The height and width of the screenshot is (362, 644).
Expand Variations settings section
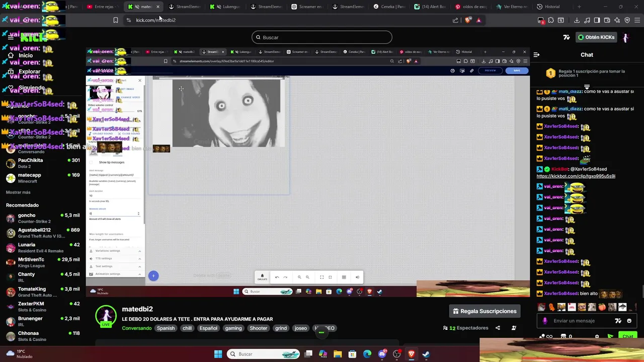[115, 251]
